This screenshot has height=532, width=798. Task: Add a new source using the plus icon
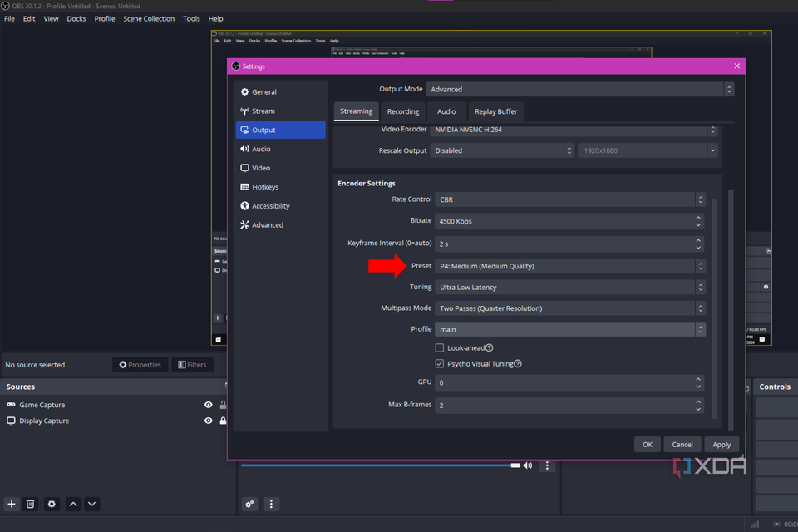(11, 504)
